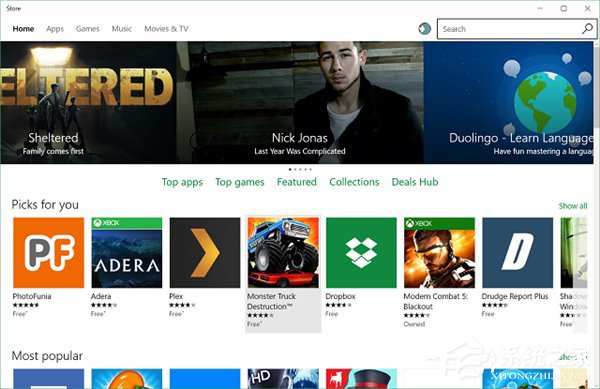Open the Collections link
Image resolution: width=600 pixels, height=389 pixels.
click(354, 182)
